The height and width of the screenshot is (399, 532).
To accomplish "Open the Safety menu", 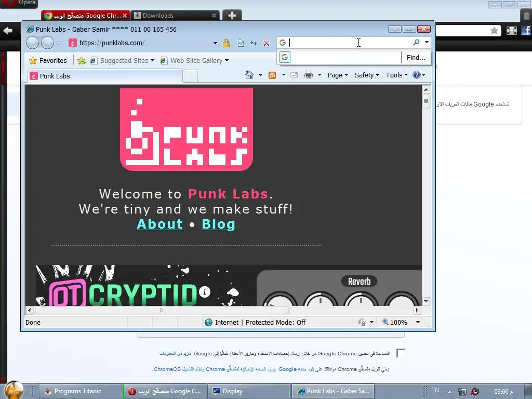I will [367, 75].
